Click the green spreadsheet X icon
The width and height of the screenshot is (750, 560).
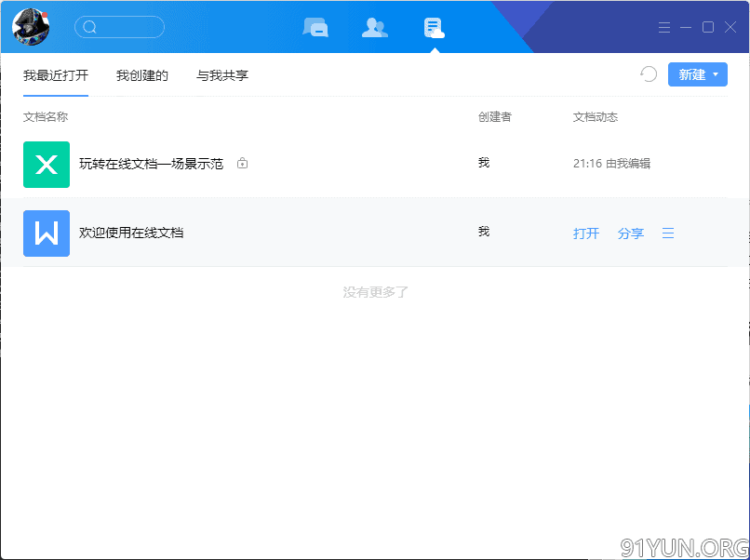click(47, 165)
